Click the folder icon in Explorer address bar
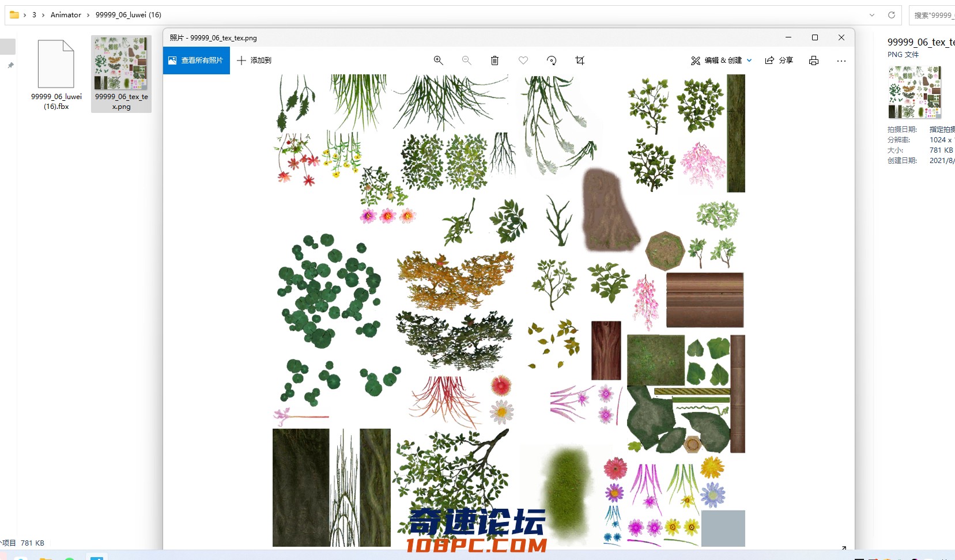Screen dimensions: 955x560 [14, 15]
